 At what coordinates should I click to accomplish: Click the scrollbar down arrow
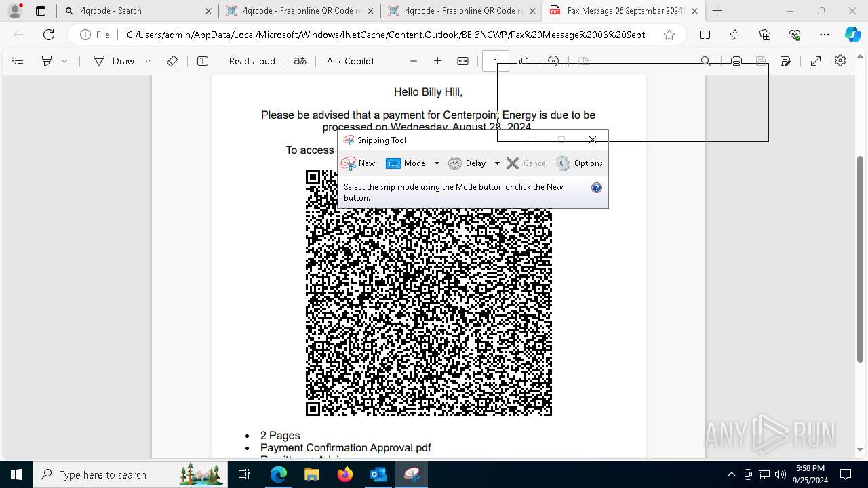(x=861, y=449)
